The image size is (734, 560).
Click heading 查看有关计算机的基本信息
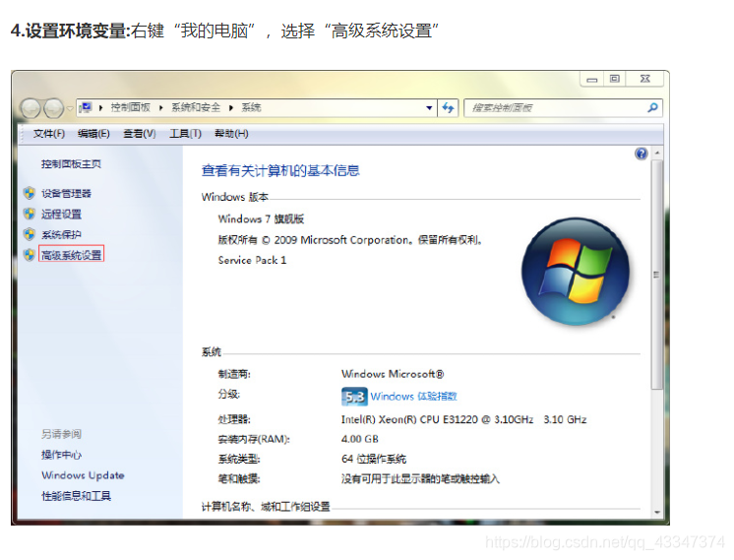(x=280, y=170)
